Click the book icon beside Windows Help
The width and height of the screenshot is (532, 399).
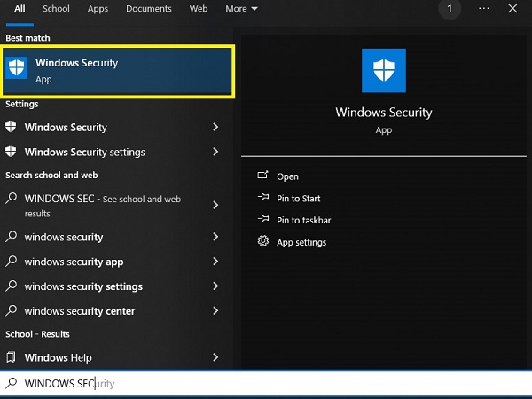(x=11, y=357)
